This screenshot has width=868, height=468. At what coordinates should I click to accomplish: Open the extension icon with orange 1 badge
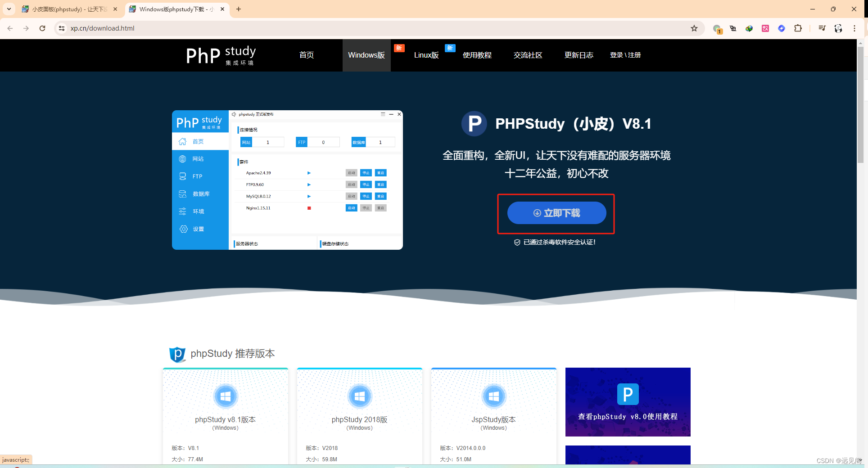tap(718, 29)
